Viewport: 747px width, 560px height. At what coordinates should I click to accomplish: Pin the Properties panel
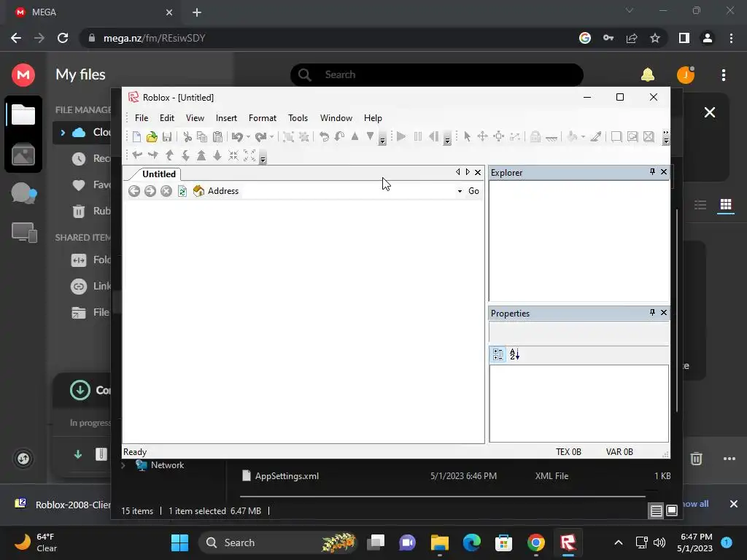pos(652,312)
